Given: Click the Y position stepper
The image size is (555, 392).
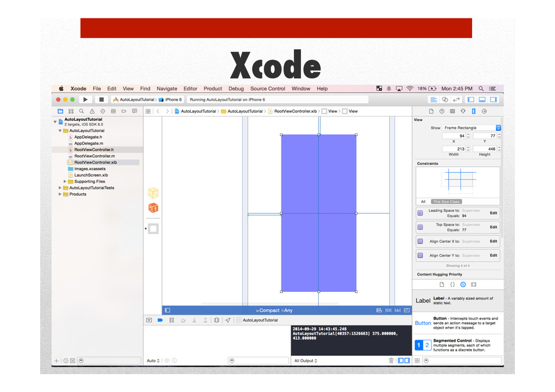Looking at the screenshot, I should tap(499, 136).
